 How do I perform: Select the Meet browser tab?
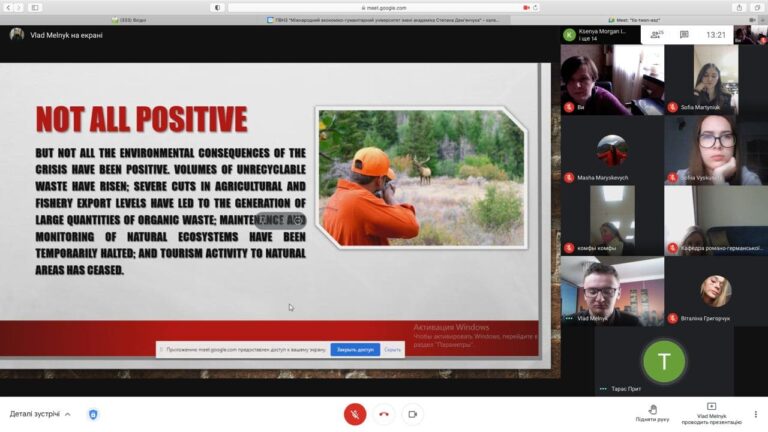(634, 20)
